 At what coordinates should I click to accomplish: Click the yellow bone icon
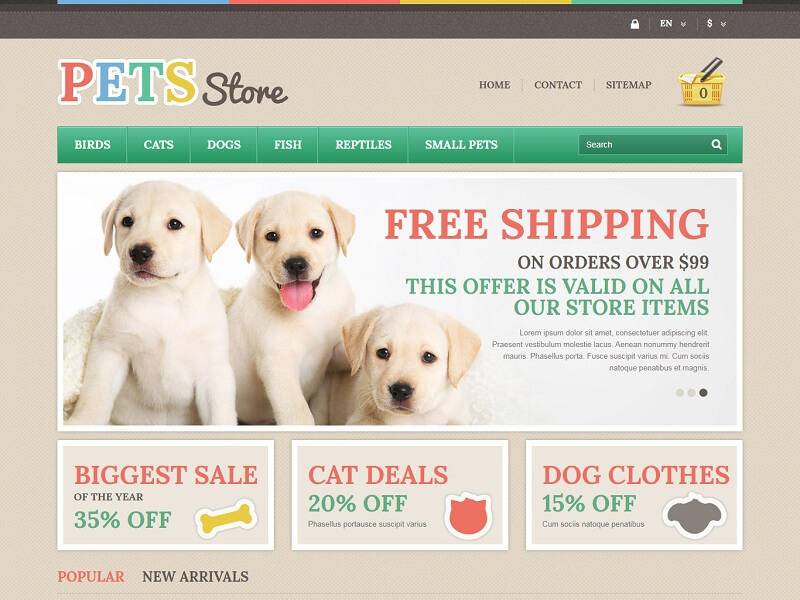226,519
